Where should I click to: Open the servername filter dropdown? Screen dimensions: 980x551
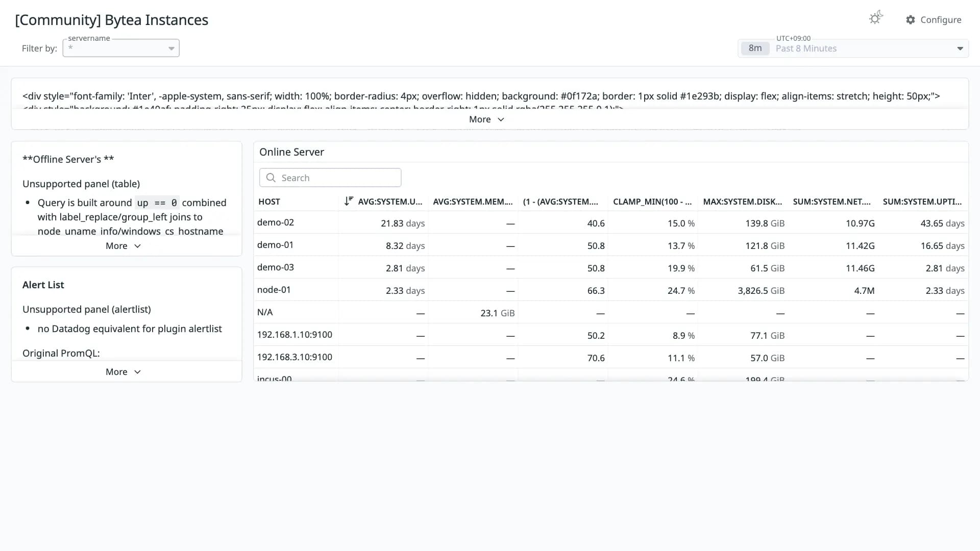coord(121,48)
